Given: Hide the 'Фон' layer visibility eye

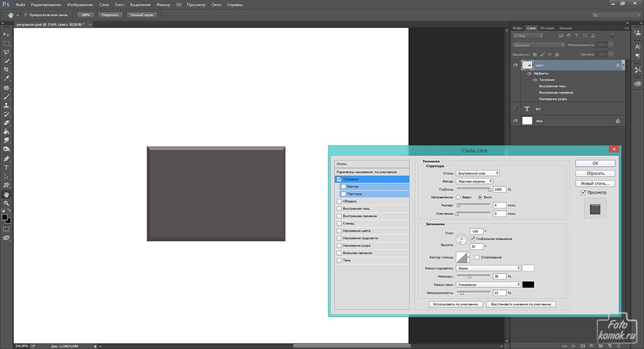Looking at the screenshot, I should tap(516, 121).
